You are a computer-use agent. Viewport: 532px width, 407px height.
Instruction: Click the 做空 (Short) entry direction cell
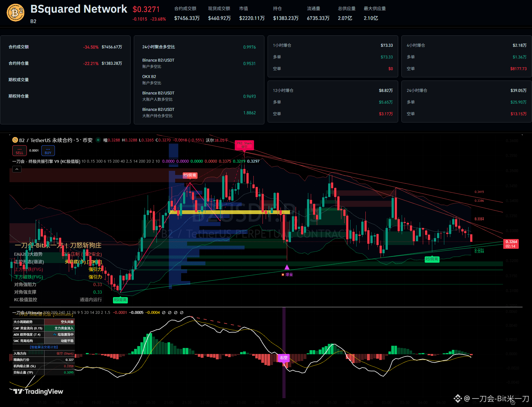tap(60, 353)
